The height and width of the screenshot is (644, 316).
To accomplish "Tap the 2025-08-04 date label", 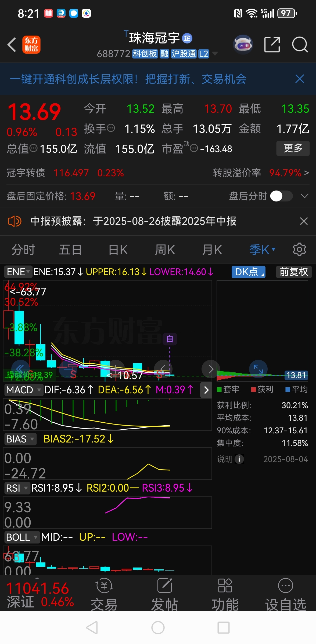I will click(x=285, y=459).
